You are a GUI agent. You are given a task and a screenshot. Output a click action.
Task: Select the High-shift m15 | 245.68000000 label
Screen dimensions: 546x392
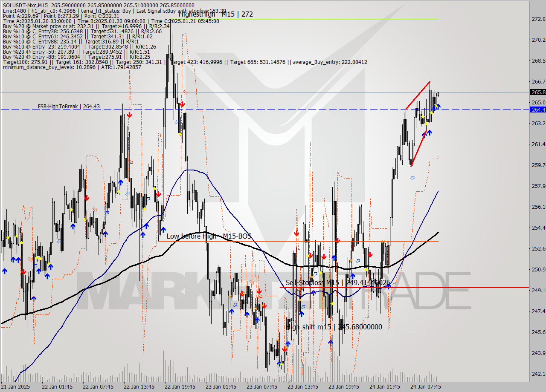point(334,327)
